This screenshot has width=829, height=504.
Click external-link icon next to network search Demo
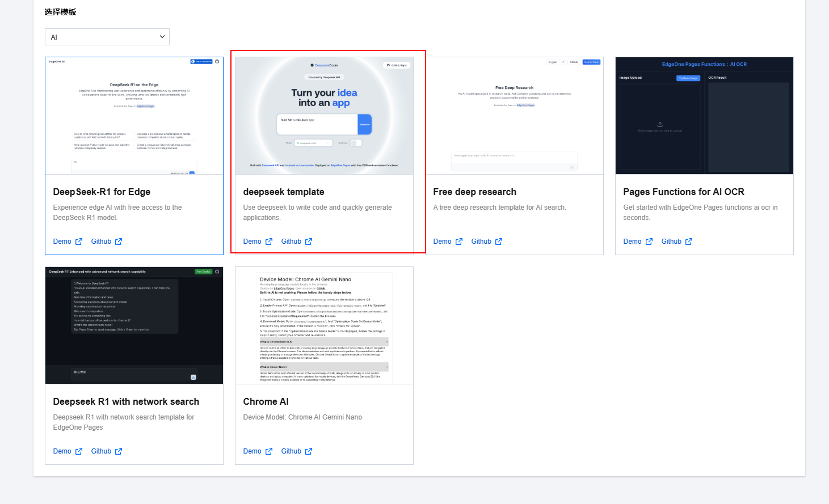79,451
